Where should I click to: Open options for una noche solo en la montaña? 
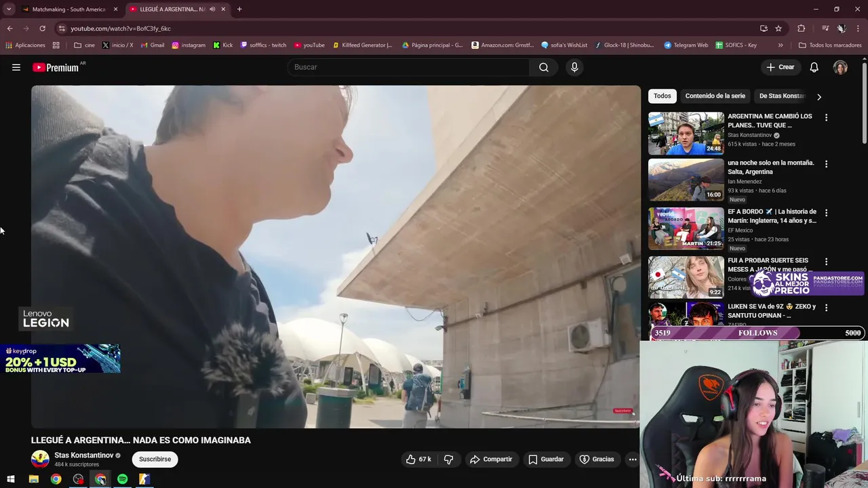click(826, 163)
